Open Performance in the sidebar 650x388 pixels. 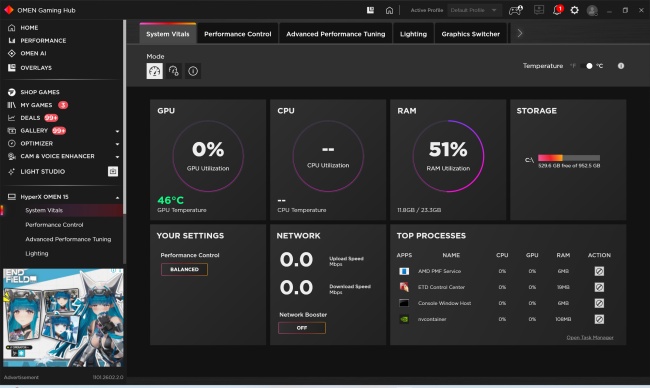coord(37,41)
